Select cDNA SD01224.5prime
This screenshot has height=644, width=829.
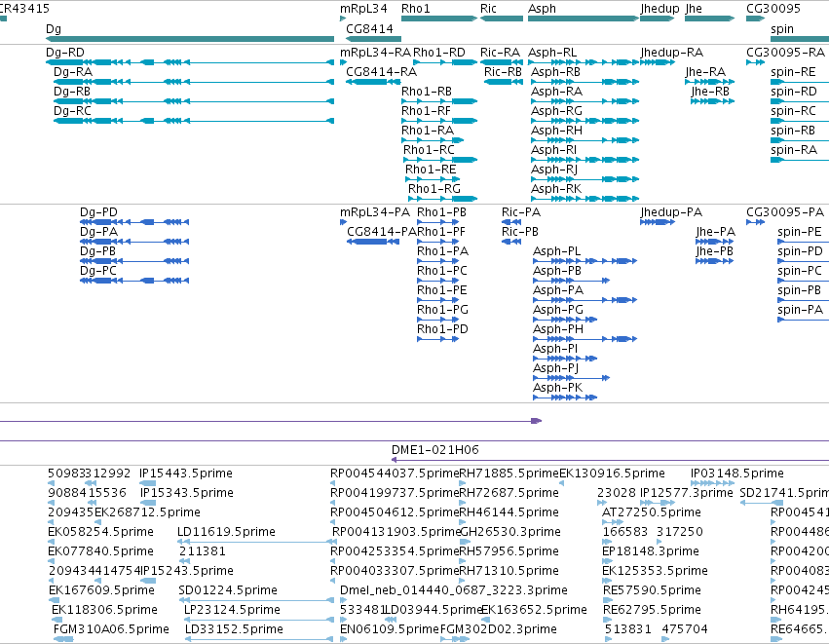click(x=256, y=600)
